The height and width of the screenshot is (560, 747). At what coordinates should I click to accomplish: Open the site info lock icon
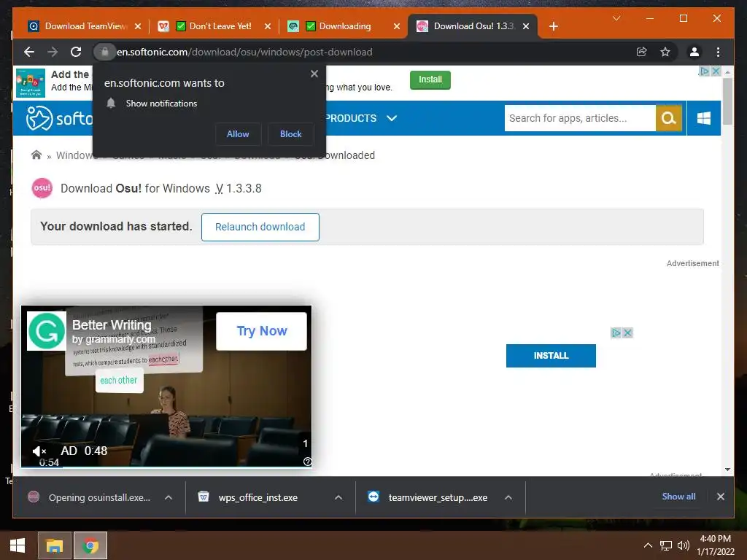coord(105,52)
